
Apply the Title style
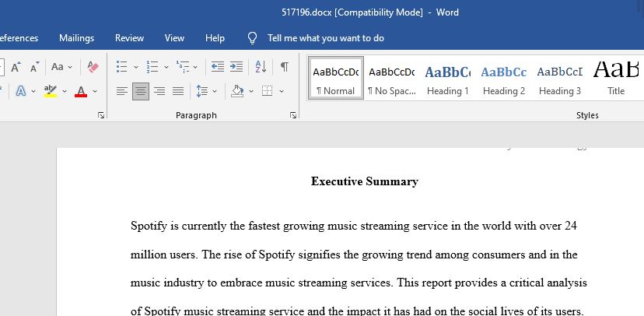[x=616, y=78]
